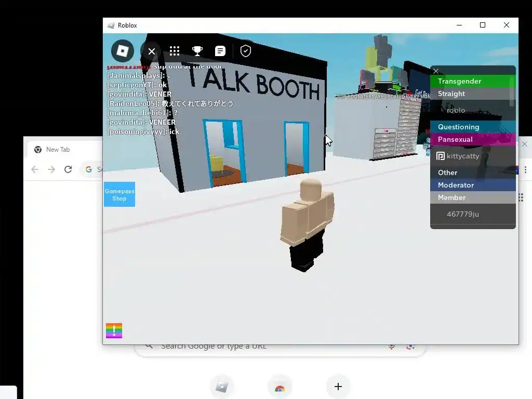Click the Add shortcut plus tile
532x399 pixels.
[338, 387]
